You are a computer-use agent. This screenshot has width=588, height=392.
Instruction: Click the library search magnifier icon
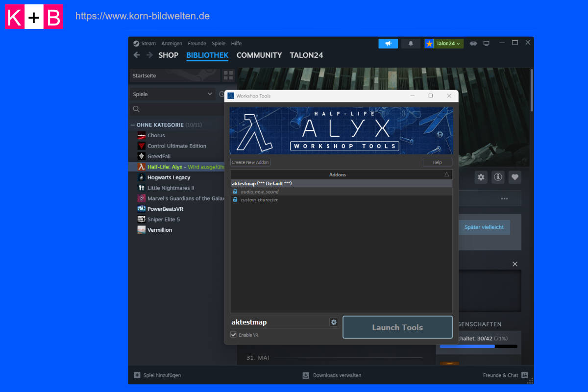(136, 109)
